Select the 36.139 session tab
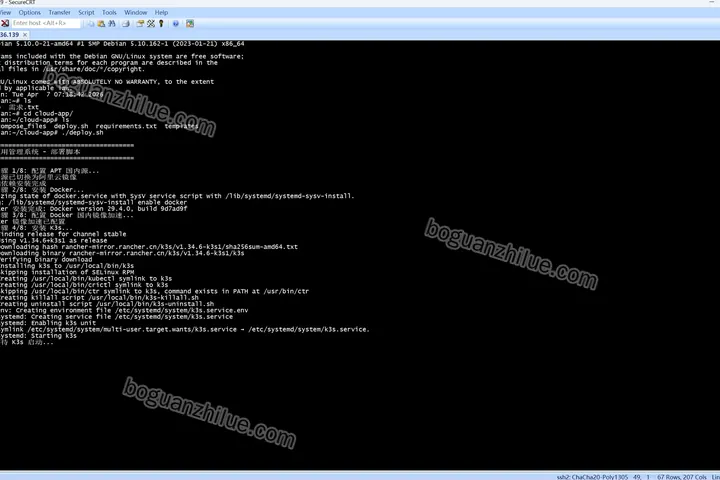720x480 pixels. (10, 34)
